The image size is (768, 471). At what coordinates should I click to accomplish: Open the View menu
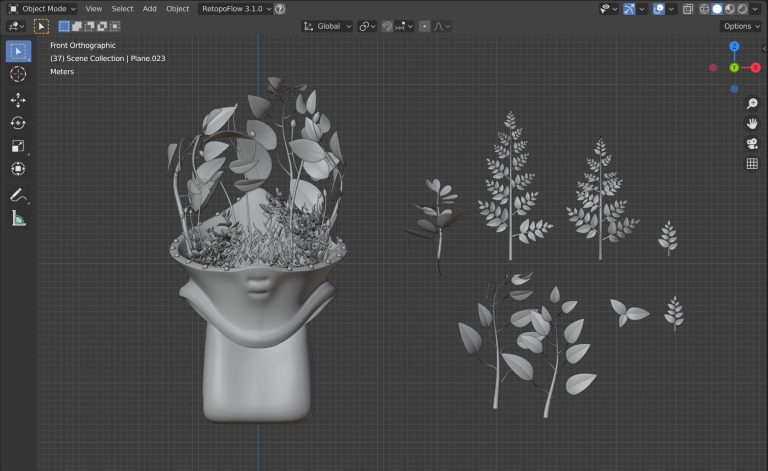[93, 9]
